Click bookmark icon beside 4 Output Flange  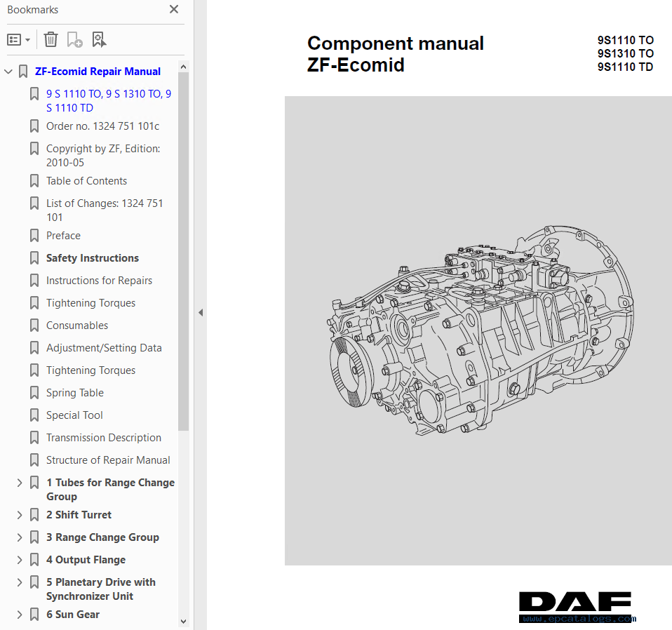34,560
